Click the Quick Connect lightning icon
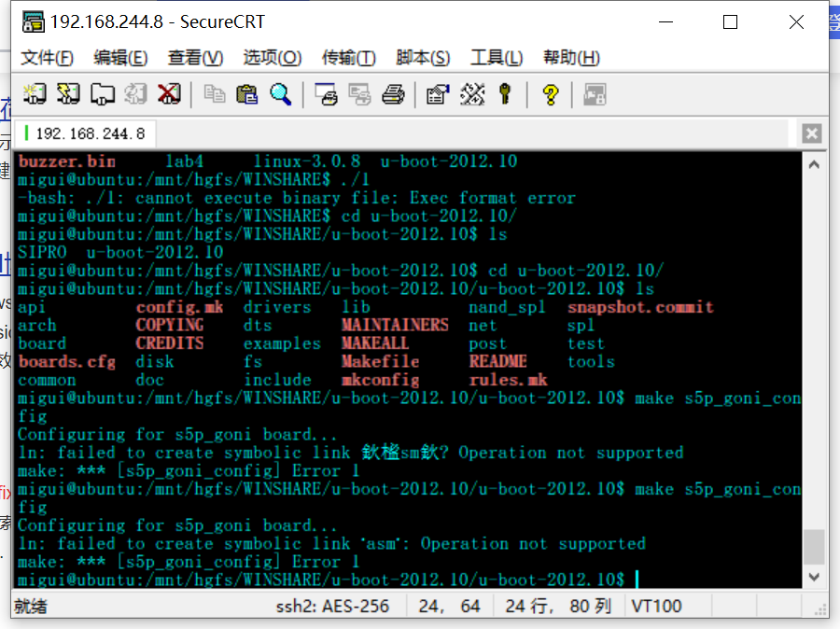Viewport: 840px width, 629px height. point(68,94)
